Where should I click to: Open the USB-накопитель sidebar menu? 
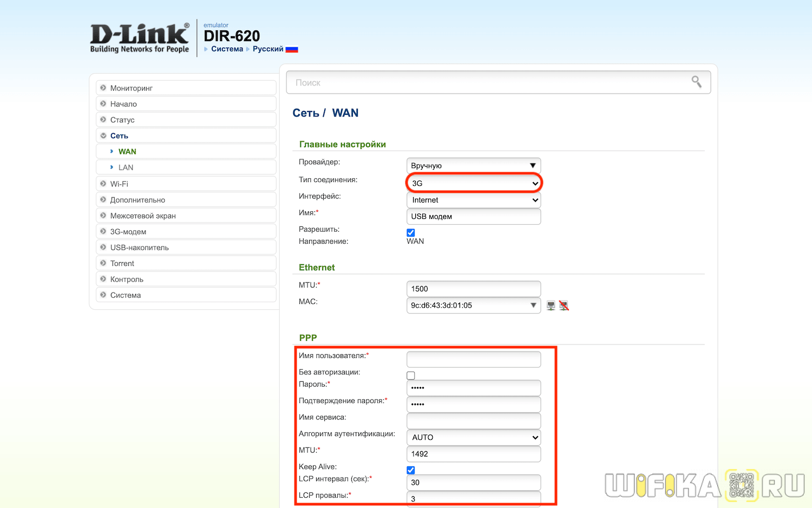(x=186, y=248)
